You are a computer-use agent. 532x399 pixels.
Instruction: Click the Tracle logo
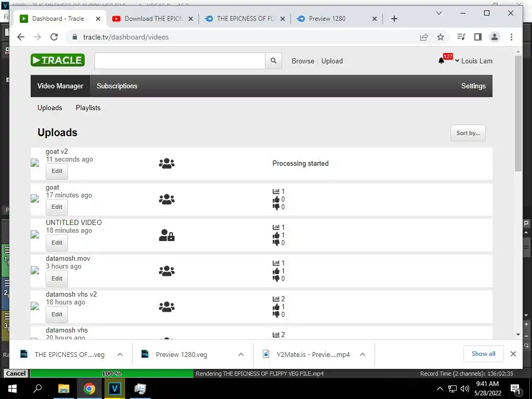point(58,60)
